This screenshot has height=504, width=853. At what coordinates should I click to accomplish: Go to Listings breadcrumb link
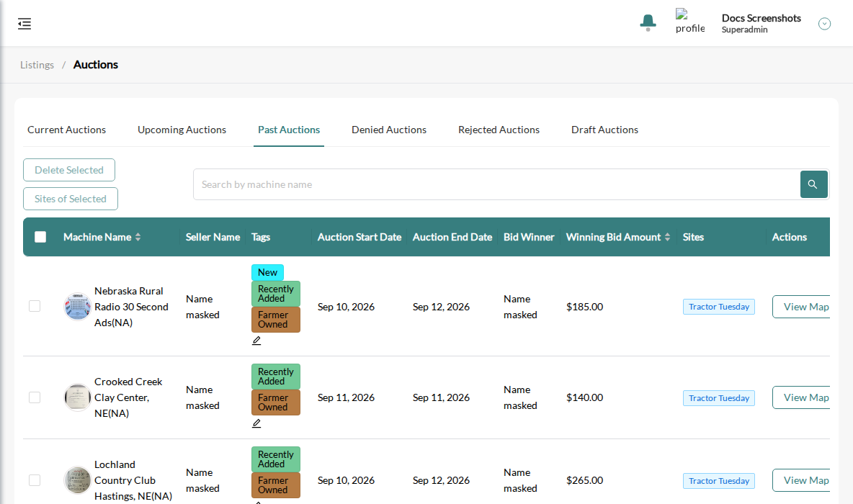[x=37, y=65]
